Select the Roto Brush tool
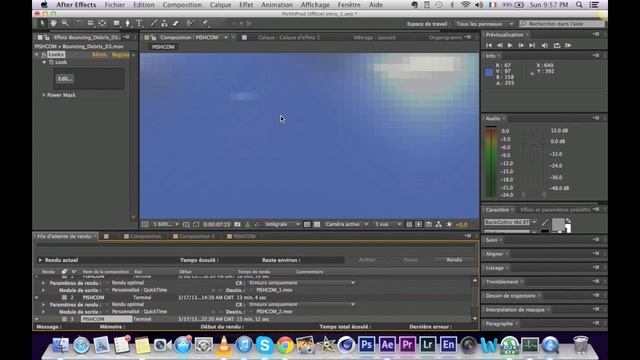 190,23
